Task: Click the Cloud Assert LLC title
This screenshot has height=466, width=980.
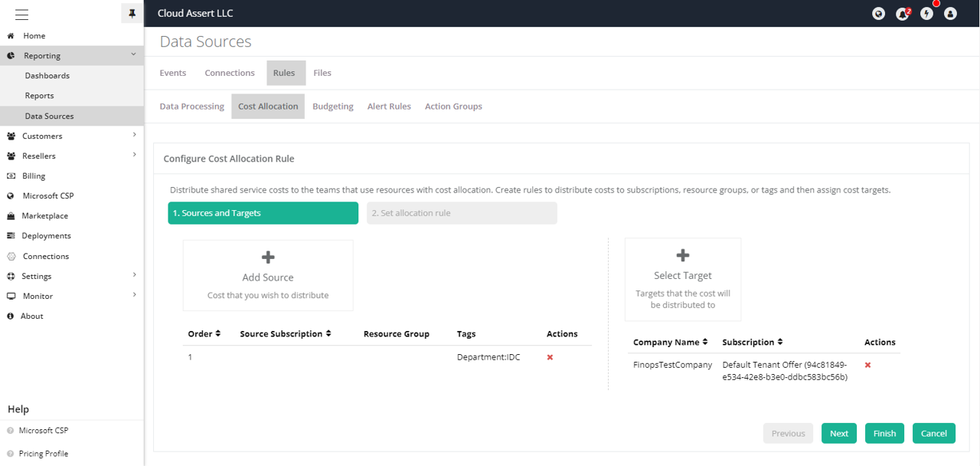Action: pos(195,13)
